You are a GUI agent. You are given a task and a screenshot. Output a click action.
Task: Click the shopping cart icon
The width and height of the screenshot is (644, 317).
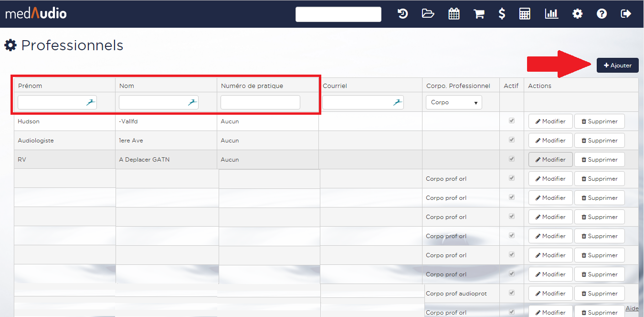pyautogui.click(x=478, y=14)
